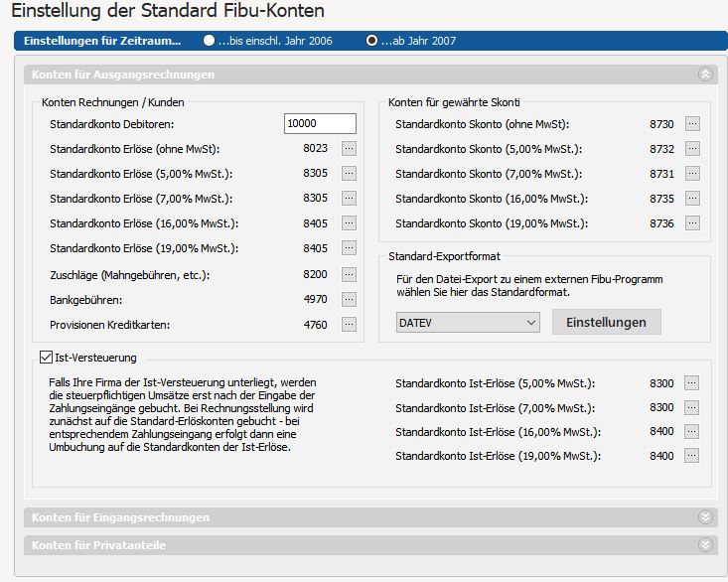Click 'Bankgebühren:' label
This screenshot has width=728, height=582.
pyautogui.click(x=85, y=300)
